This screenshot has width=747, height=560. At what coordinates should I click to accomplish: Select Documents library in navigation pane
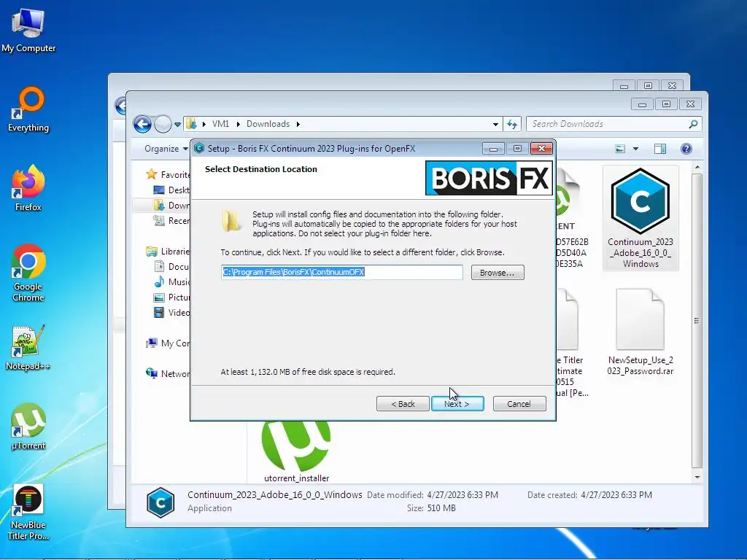[171, 266]
